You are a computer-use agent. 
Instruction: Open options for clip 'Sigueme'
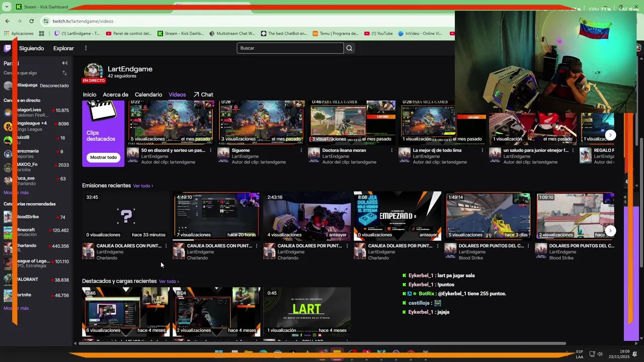pyautogui.click(x=301, y=150)
